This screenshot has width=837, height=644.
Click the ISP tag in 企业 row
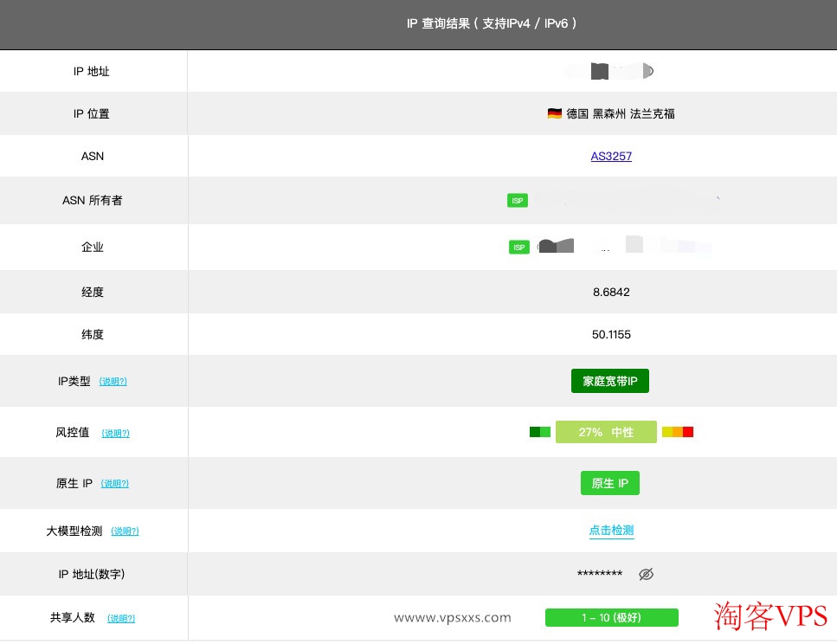(x=518, y=247)
